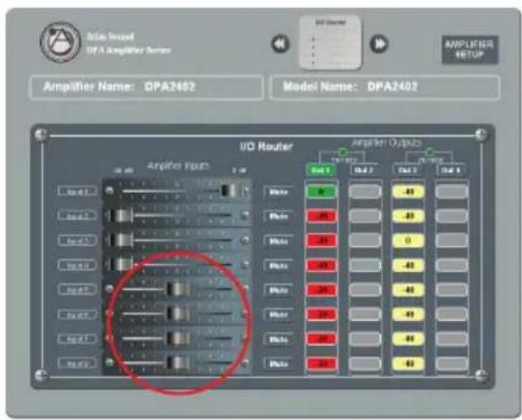Click grey Input 6 cell under Out 4
This screenshot has height=420, width=522.
tap(452, 315)
